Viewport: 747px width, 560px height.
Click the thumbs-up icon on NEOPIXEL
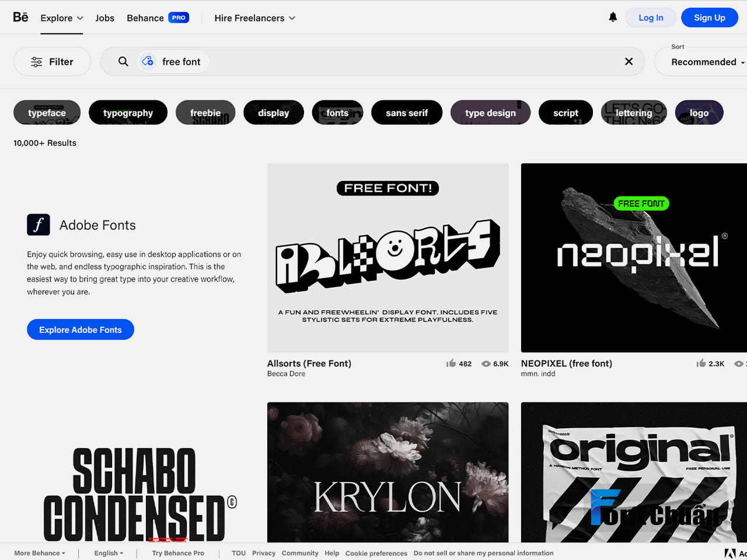pyautogui.click(x=701, y=363)
